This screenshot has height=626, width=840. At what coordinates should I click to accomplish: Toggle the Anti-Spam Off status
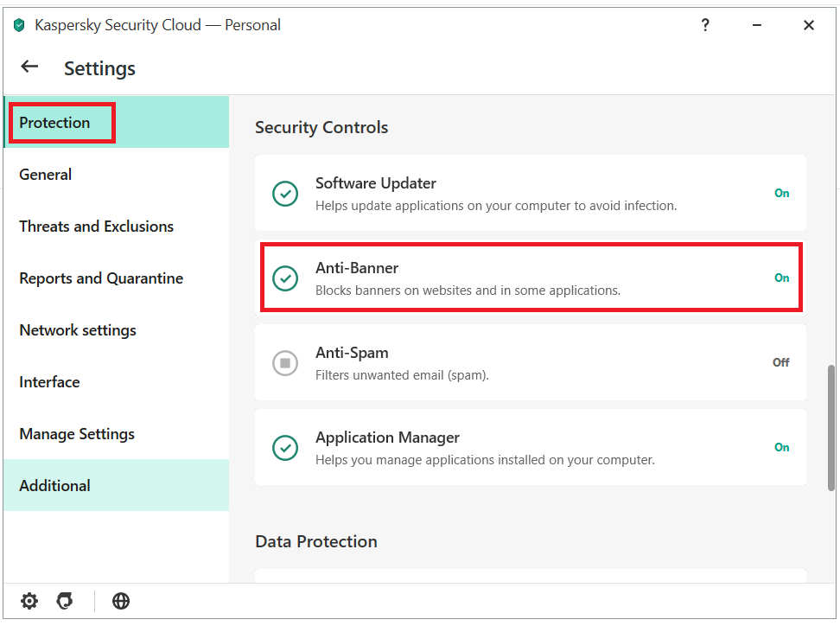(781, 362)
